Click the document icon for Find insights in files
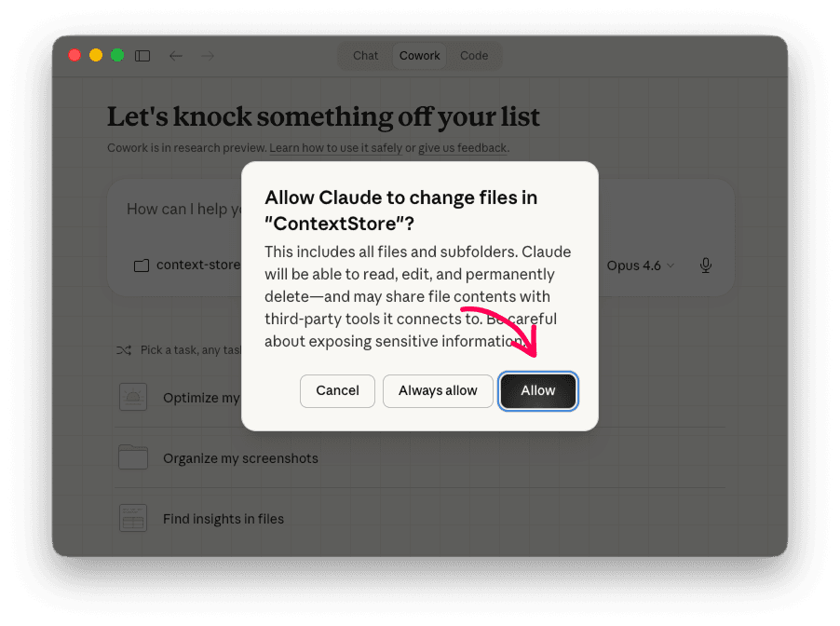 click(x=133, y=518)
